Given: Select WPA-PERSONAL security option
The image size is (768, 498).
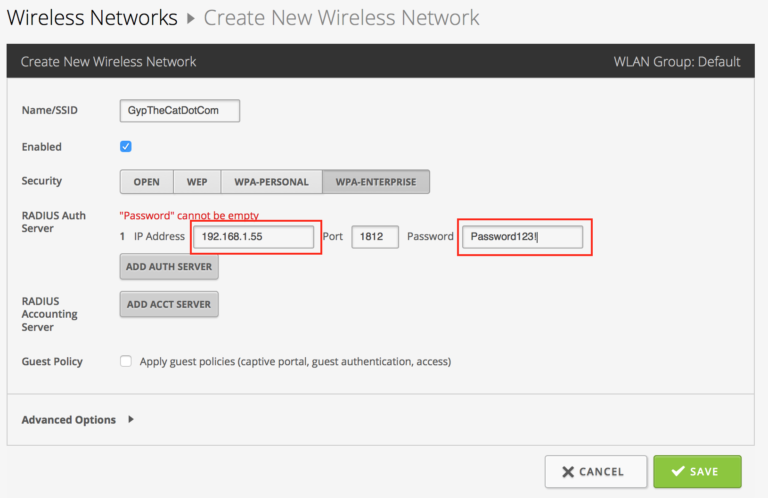Looking at the screenshot, I should (x=271, y=182).
